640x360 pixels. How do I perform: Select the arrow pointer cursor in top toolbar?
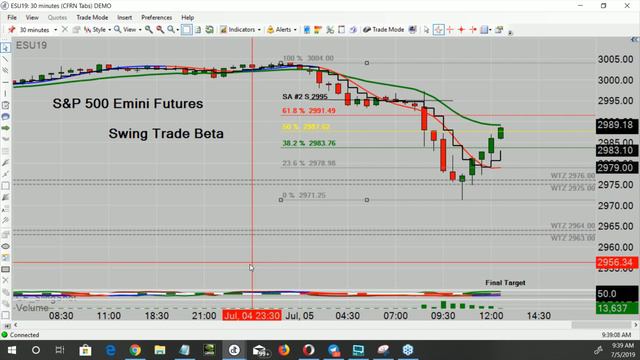pos(427,30)
